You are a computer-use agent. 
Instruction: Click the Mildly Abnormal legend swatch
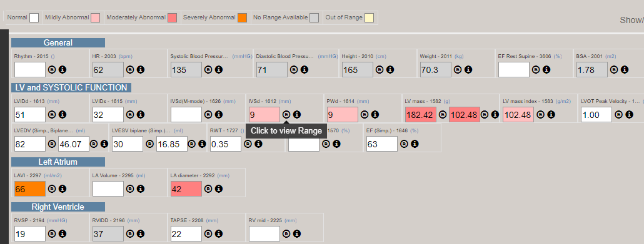click(x=95, y=17)
